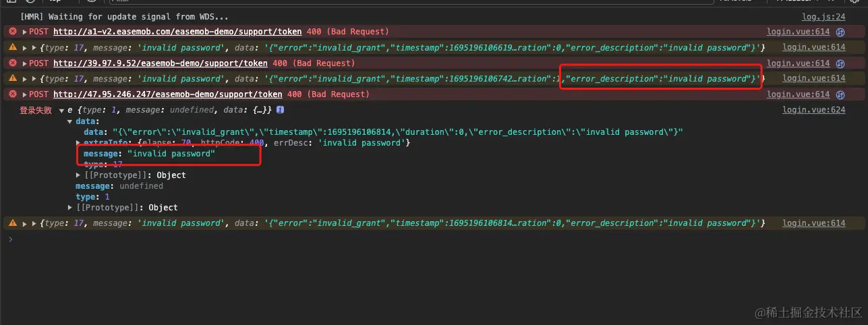Screen dimensions: 868x325
Task: Expand the POST 39.97.9.52 error entry
Action: pos(25,63)
